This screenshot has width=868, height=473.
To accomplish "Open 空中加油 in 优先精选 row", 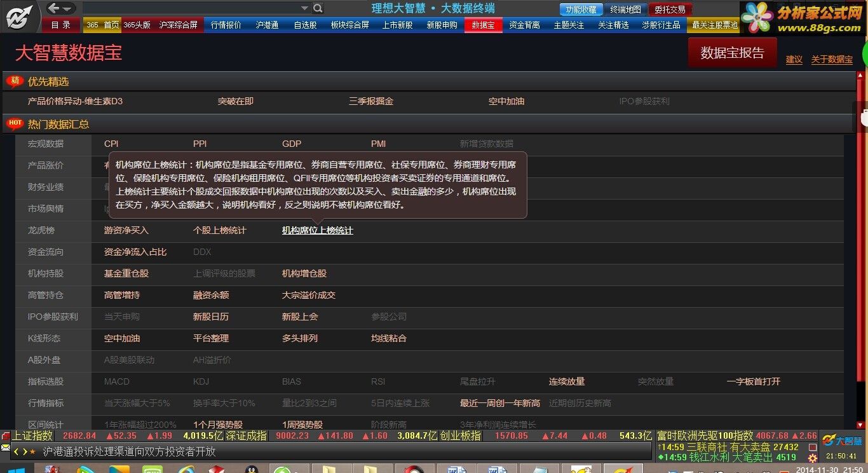I will 506,101.
